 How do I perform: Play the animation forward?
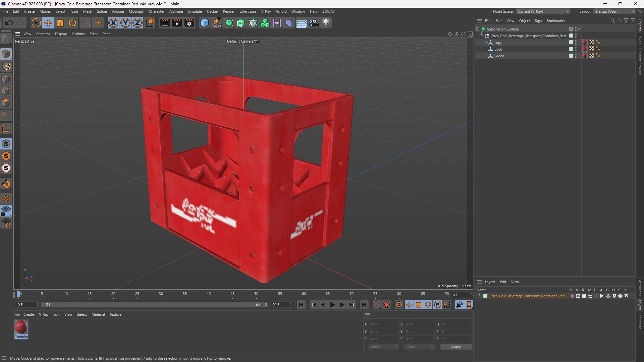pos(332,305)
